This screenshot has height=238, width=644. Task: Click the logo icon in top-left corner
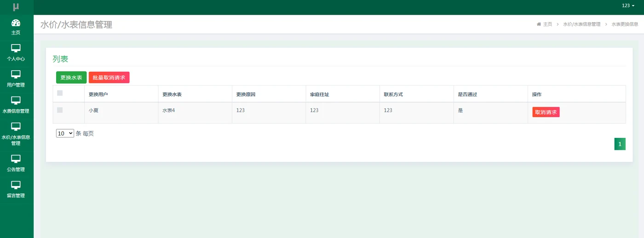[16, 7]
